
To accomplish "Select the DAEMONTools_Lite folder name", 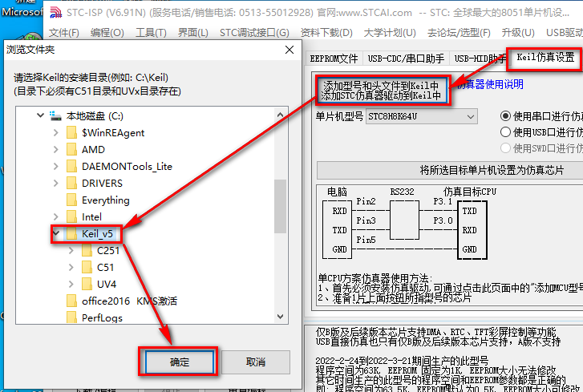I will pyautogui.click(x=127, y=167).
